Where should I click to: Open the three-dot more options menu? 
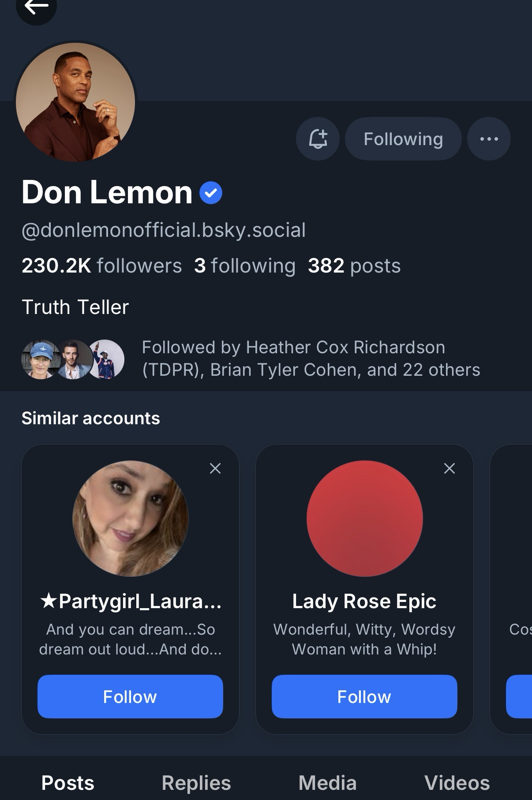click(x=489, y=139)
